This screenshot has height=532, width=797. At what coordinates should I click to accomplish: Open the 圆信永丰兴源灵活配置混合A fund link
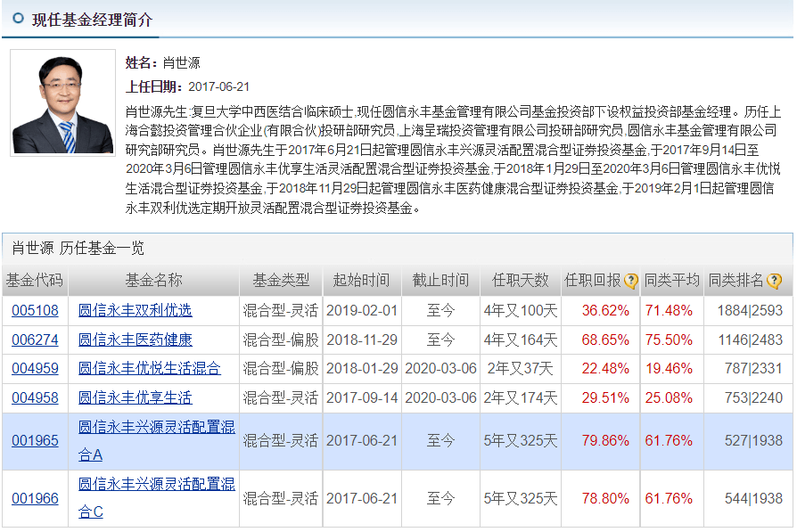(x=157, y=440)
